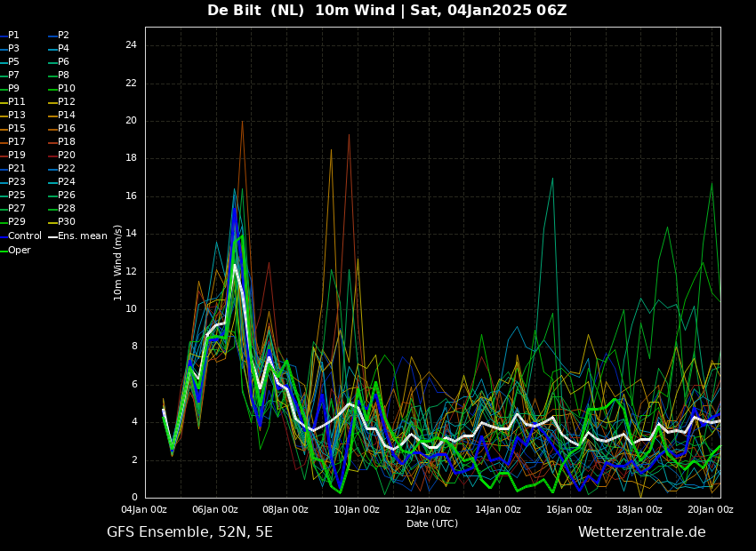
Task: Click the P30 legend entry
Action: (67, 222)
